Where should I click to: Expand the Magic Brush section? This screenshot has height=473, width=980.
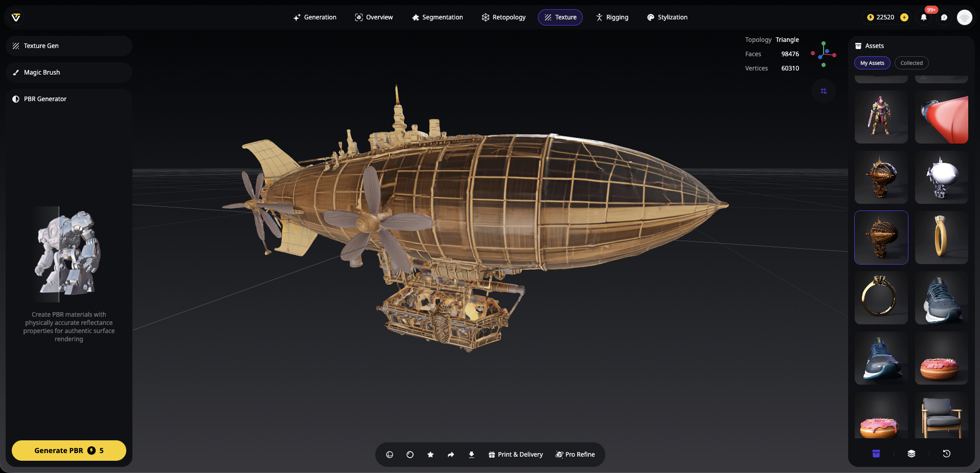(x=69, y=73)
